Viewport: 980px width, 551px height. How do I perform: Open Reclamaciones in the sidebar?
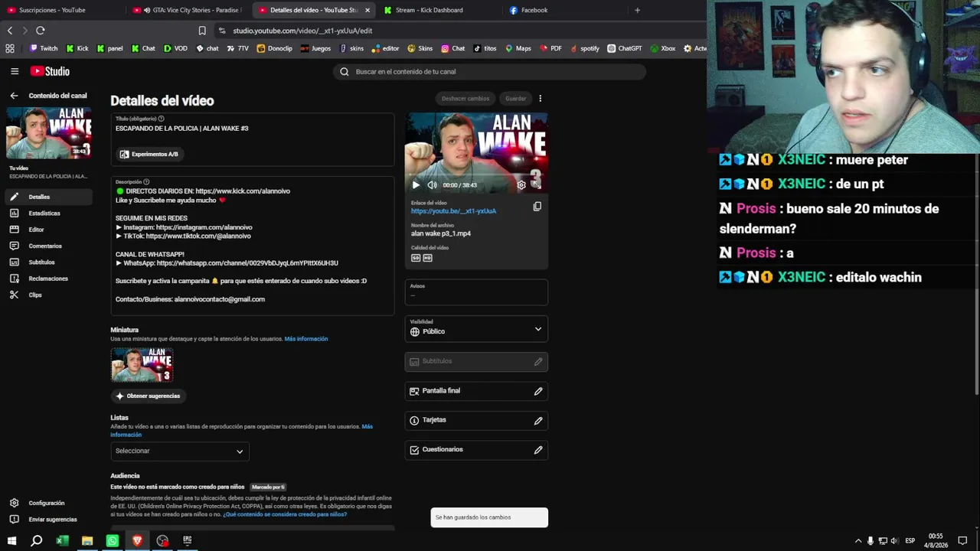tap(47, 279)
